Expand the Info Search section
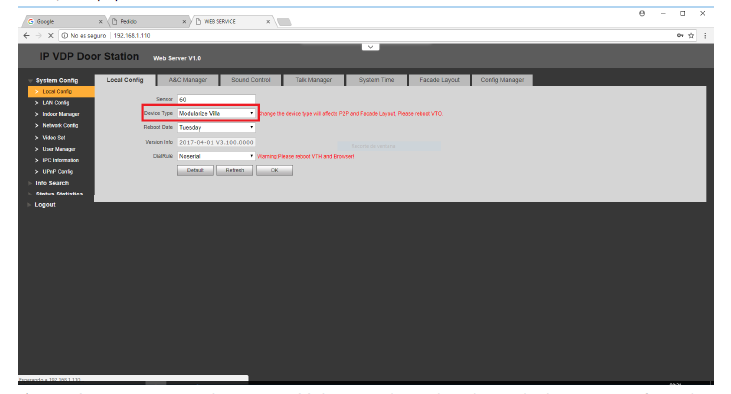 click(52, 183)
